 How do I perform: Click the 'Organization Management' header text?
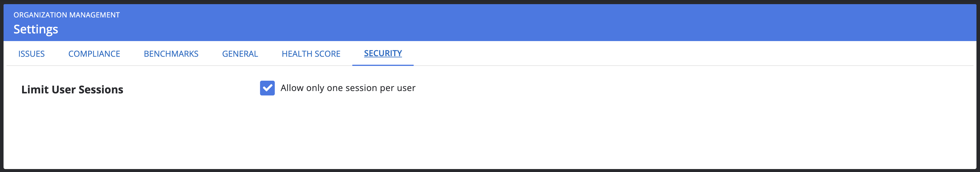point(67,15)
